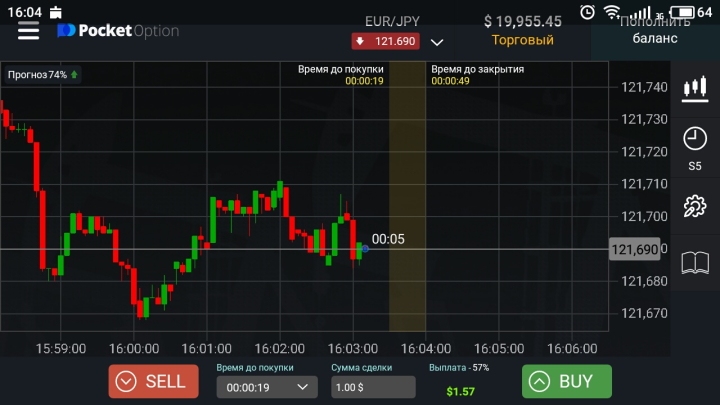Viewport: 720px width, 405px height.
Task: Tap the Wi-Fi status bar icon
Action: [612, 11]
